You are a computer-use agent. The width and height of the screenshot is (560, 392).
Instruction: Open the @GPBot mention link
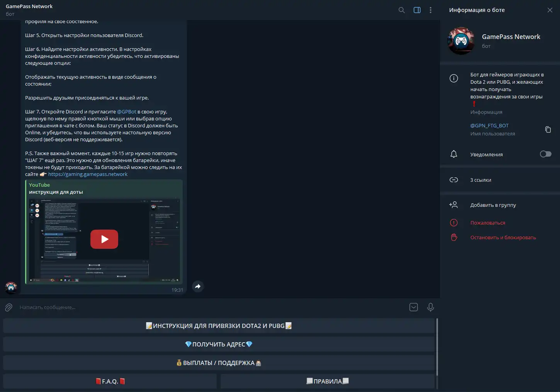tap(127, 112)
